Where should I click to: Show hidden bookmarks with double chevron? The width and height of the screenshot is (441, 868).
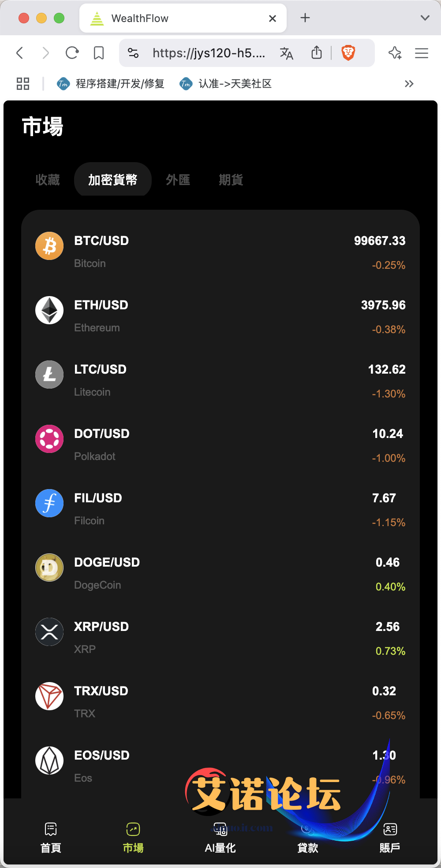(x=409, y=84)
